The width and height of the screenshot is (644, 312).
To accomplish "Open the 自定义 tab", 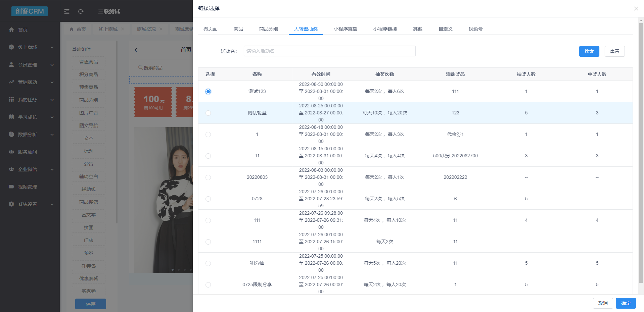I will coord(446,29).
